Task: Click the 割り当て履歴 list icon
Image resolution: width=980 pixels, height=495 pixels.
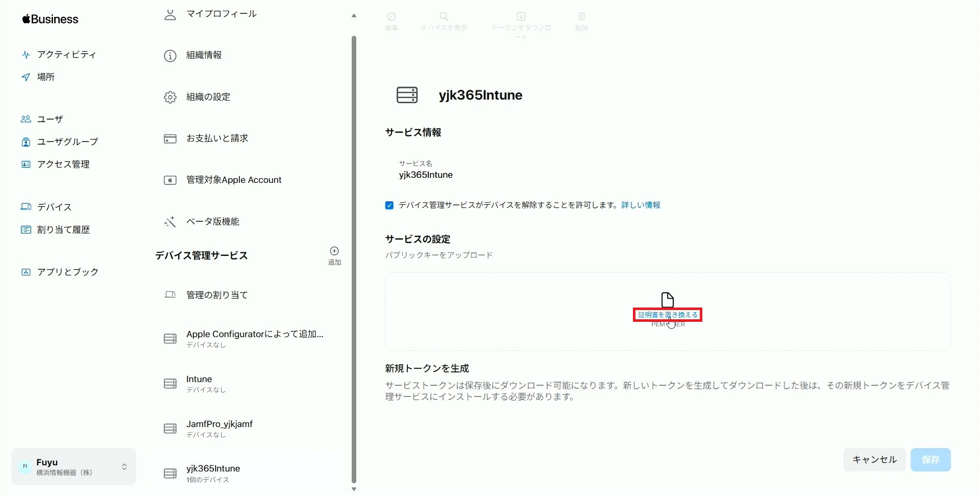Action: point(26,230)
